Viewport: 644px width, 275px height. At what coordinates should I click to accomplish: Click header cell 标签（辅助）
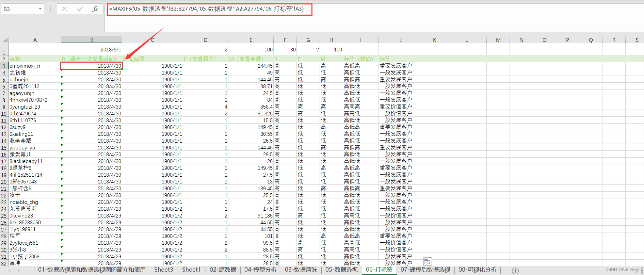pyautogui.click(x=361, y=59)
